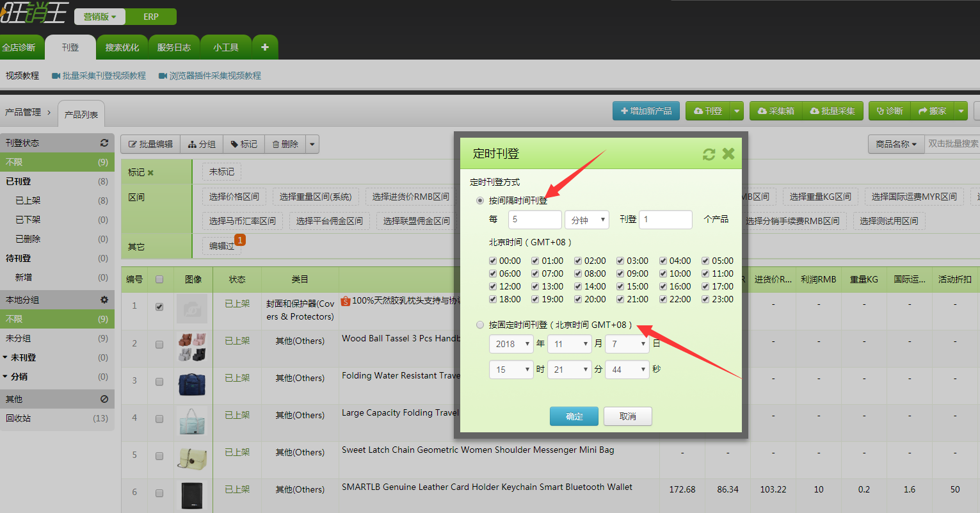Open the hour 15 dropdown
The height and width of the screenshot is (513, 980).
[511, 370]
